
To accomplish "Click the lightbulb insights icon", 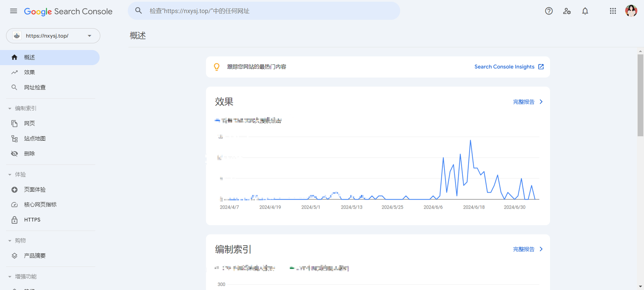I will pos(217,67).
